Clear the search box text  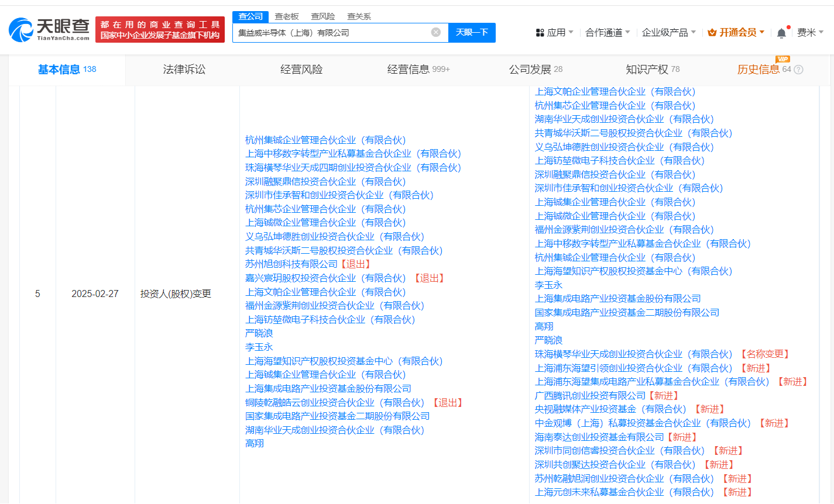click(x=435, y=33)
